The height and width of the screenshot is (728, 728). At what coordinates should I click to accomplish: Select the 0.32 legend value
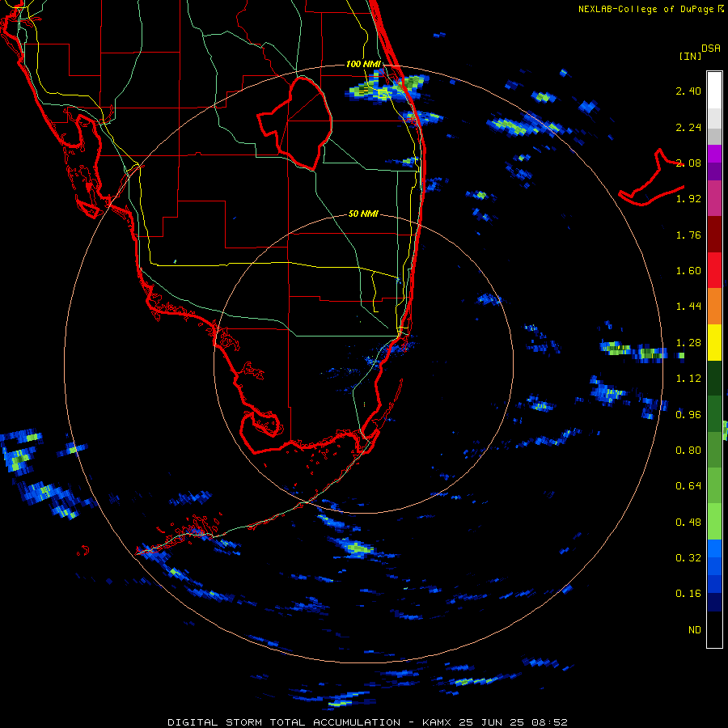click(688, 558)
